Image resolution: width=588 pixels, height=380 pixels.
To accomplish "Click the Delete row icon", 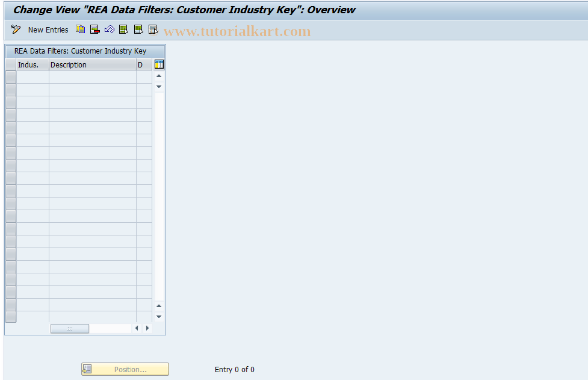I will [x=95, y=30].
